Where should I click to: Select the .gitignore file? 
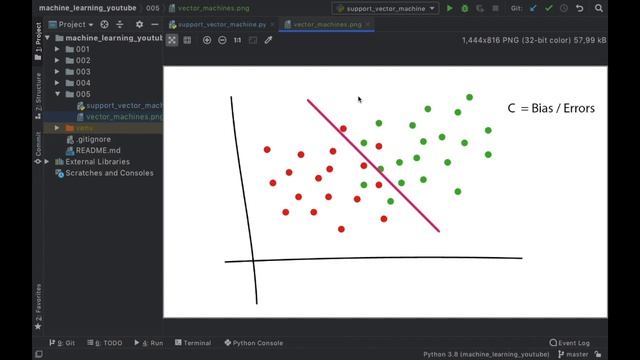(x=89, y=139)
